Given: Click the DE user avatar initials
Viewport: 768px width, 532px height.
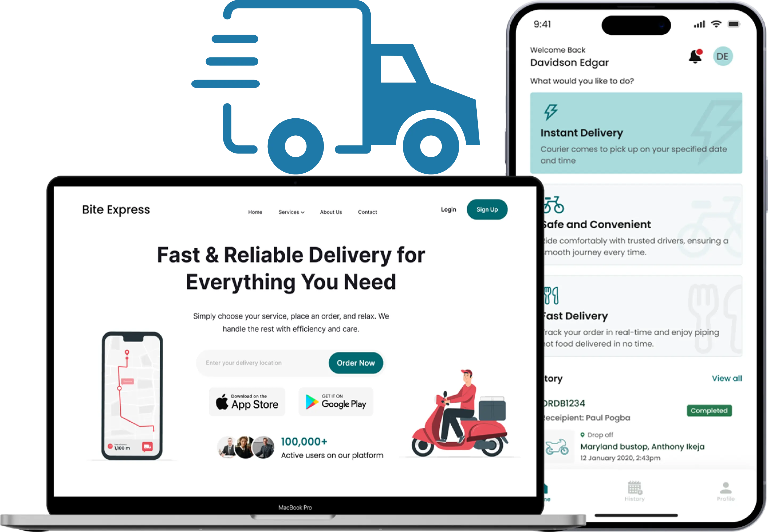Looking at the screenshot, I should [x=722, y=56].
